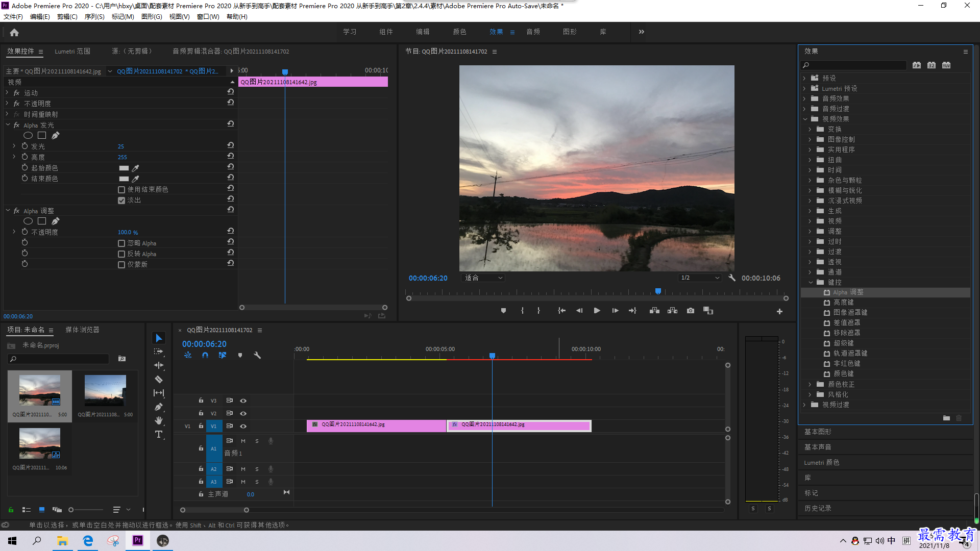Enable the 忽略 Alpha checkbox
This screenshot has height=551, width=980.
pyautogui.click(x=121, y=243)
